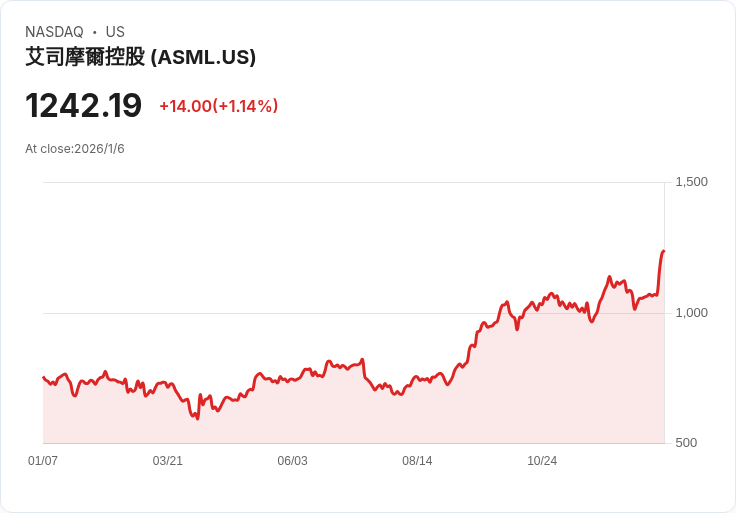Click the Chinese company name 艾司摩爾控股
This screenshot has height=513, width=736.
pyautogui.click(x=85, y=57)
